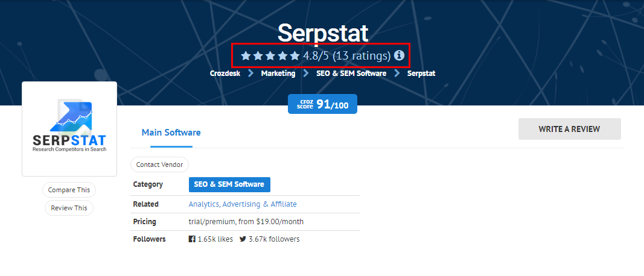Click the chevron before Serpstat breadcrumb
The height and width of the screenshot is (276, 644).
point(397,74)
